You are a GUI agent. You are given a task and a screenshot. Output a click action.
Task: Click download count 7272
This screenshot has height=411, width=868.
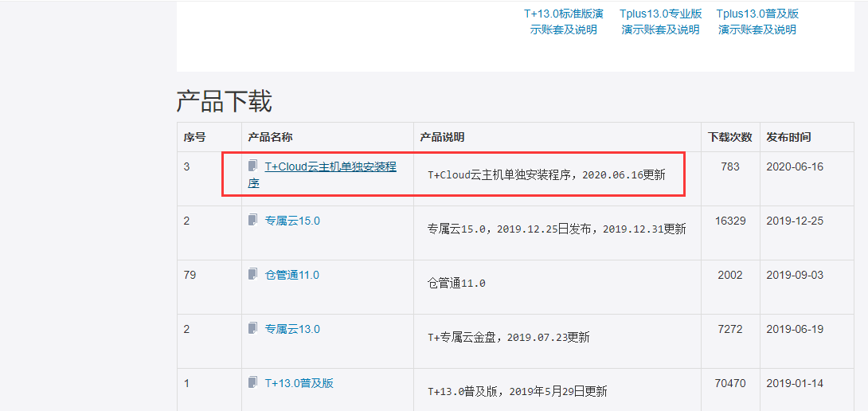click(x=730, y=330)
